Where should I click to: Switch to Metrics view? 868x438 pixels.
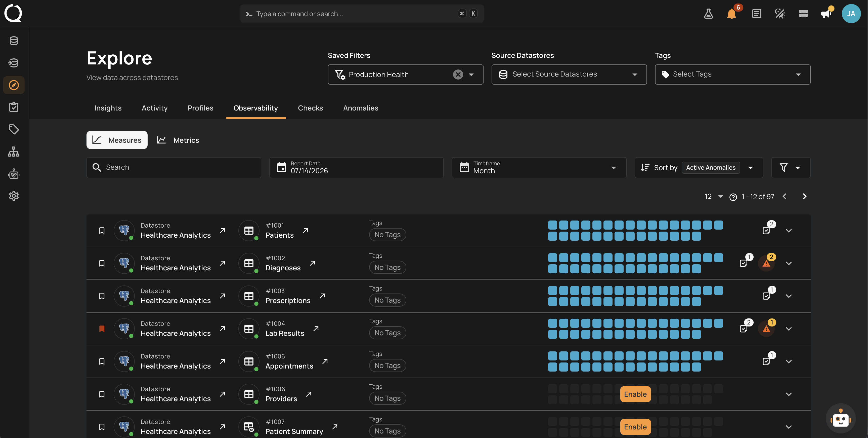click(x=178, y=140)
